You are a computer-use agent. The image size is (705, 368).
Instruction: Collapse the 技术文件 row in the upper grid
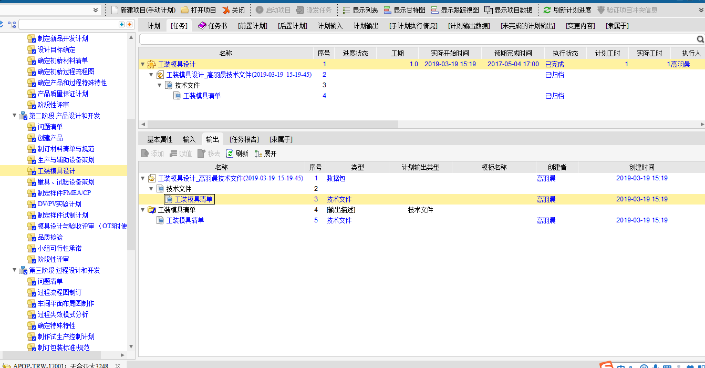tap(160, 85)
